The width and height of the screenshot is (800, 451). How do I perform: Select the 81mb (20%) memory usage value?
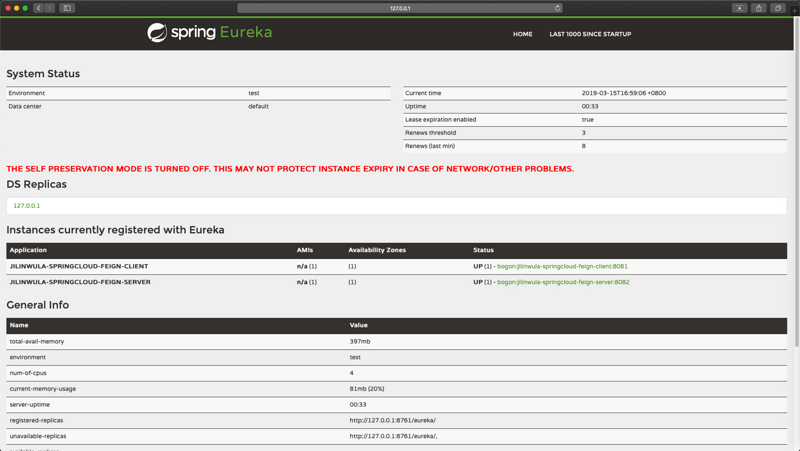367,389
